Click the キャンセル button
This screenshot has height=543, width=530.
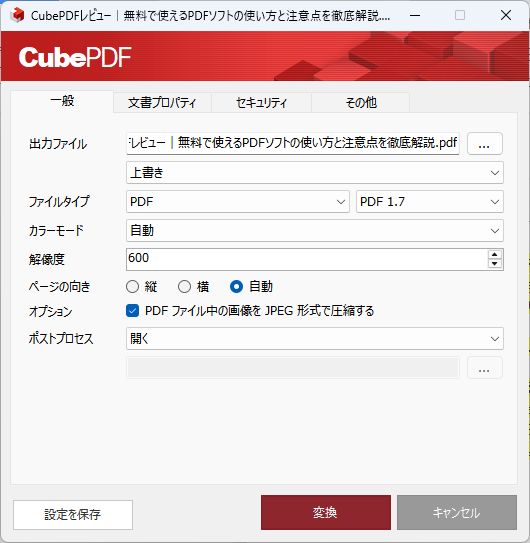point(457,513)
